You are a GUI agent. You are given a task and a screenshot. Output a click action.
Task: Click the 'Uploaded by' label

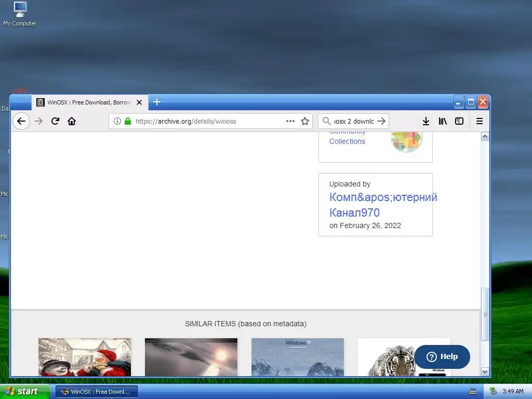[350, 184]
